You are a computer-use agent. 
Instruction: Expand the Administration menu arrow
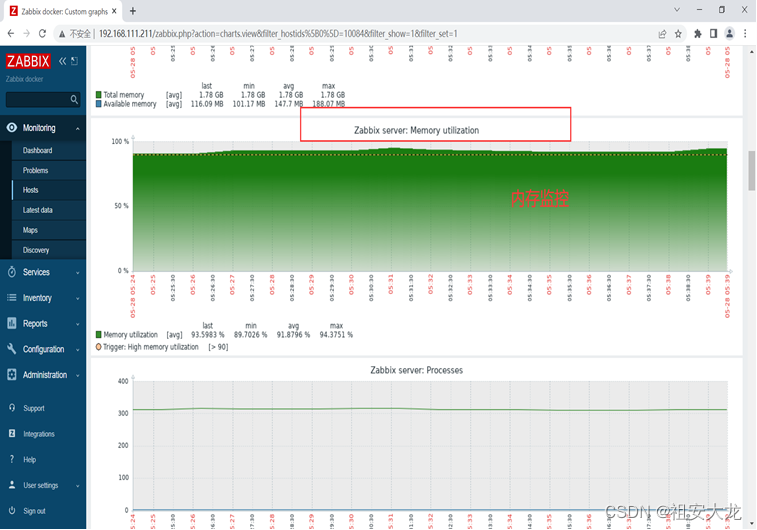pyautogui.click(x=77, y=376)
